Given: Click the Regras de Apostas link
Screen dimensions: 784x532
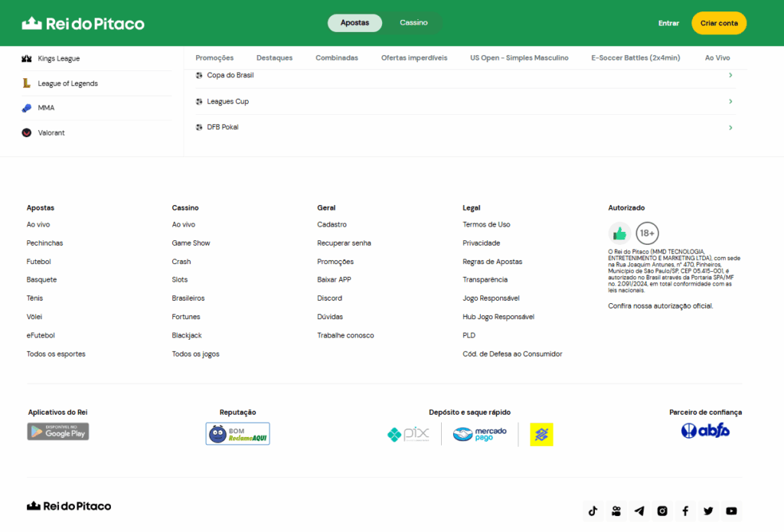Looking at the screenshot, I should [492, 262].
